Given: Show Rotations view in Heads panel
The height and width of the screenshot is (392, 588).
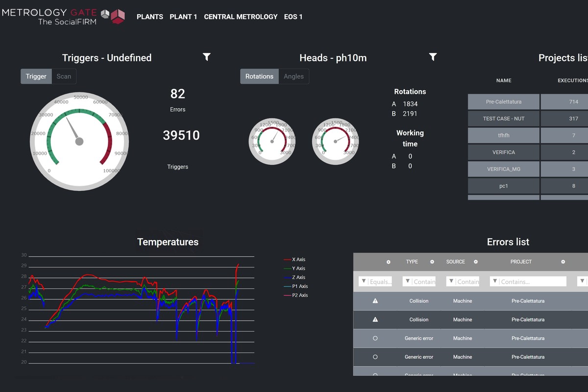Looking at the screenshot, I should click(x=259, y=76).
